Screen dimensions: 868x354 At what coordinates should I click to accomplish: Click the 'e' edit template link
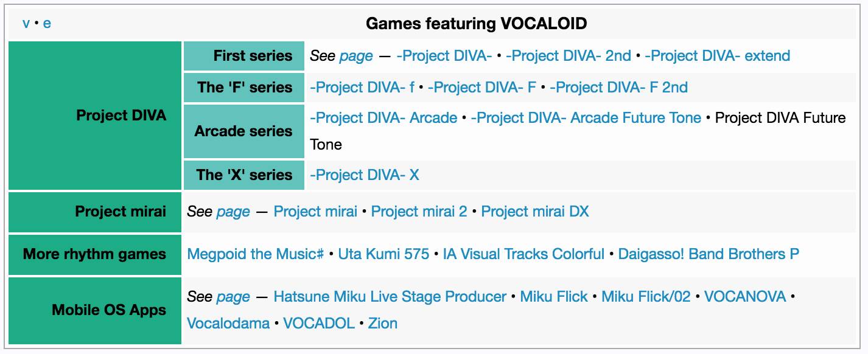47,24
